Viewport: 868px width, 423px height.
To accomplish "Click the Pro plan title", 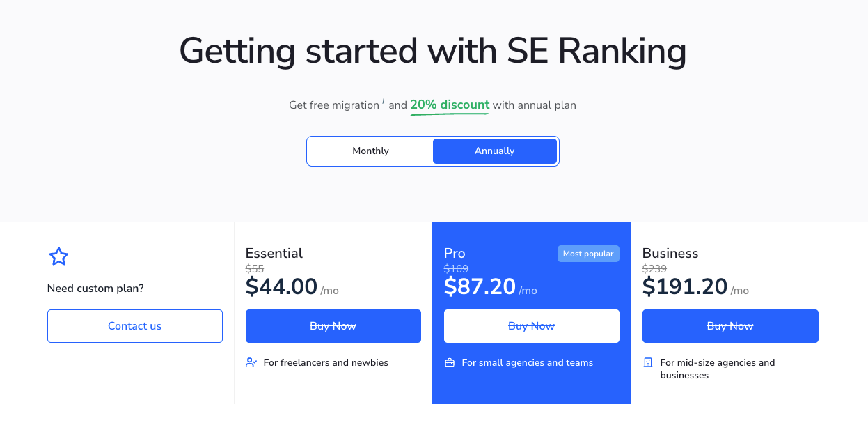I will click(455, 253).
